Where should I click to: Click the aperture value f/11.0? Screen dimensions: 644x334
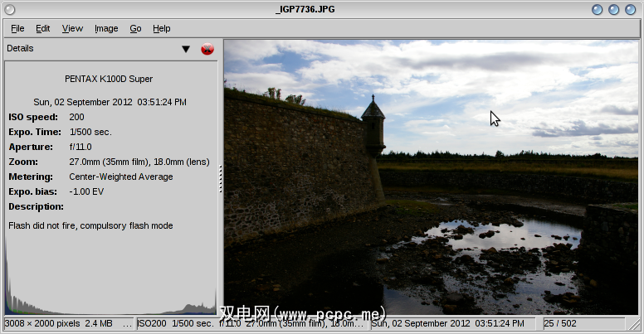pos(80,147)
